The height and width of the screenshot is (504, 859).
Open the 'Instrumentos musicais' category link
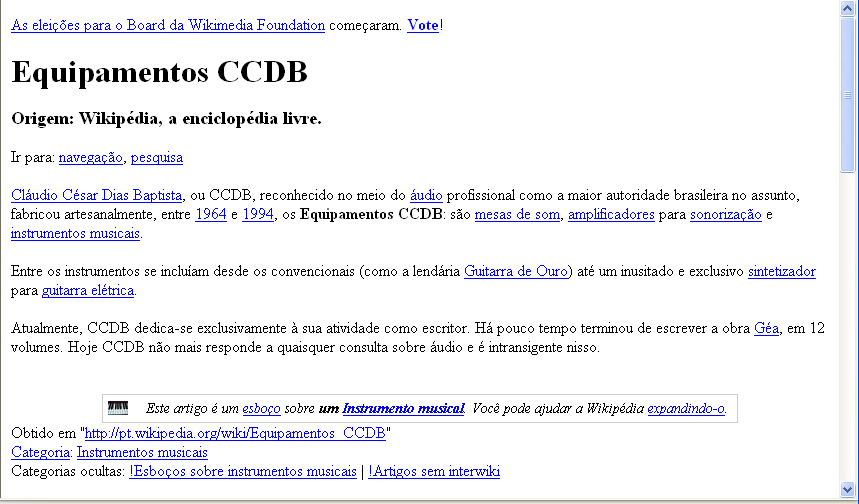(x=156, y=452)
